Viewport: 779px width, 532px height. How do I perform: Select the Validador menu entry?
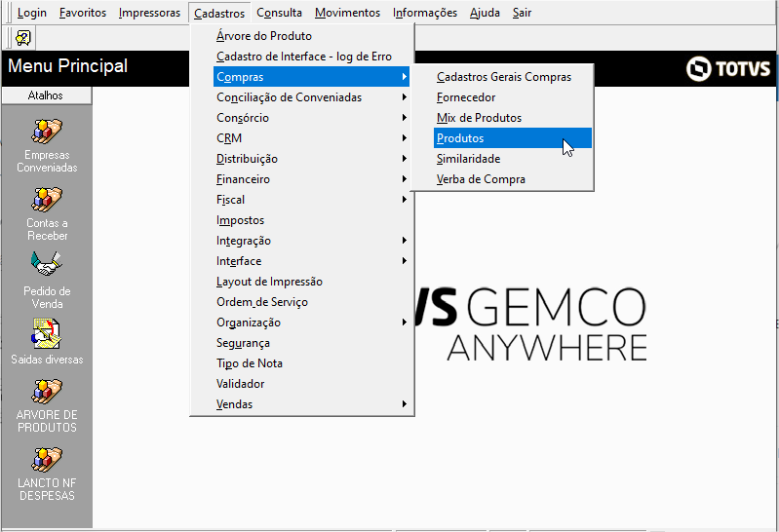coord(311,384)
